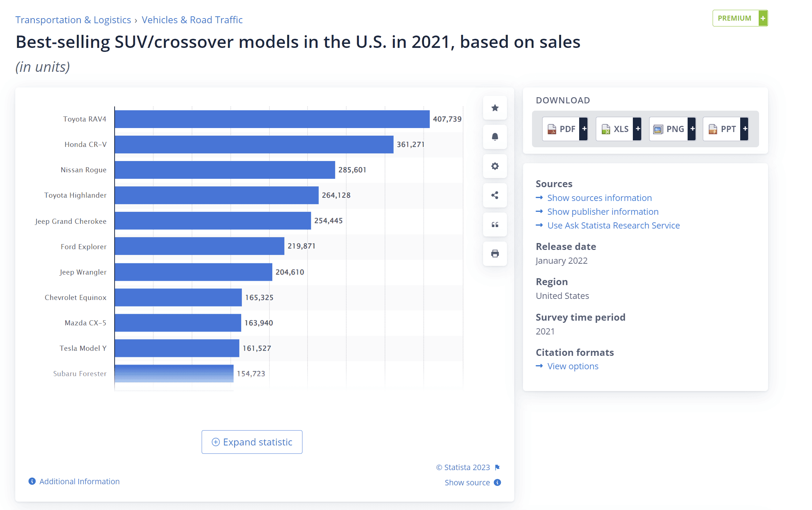Download the chart as PNG
Screen dimensions: 812x510
(x=672, y=129)
